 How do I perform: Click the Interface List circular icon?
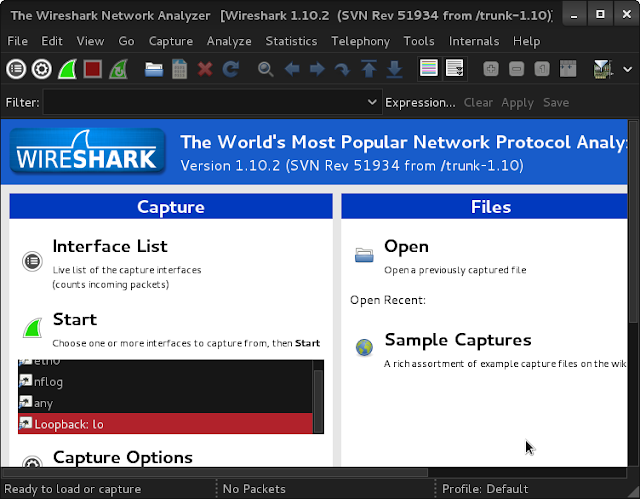(x=32, y=261)
